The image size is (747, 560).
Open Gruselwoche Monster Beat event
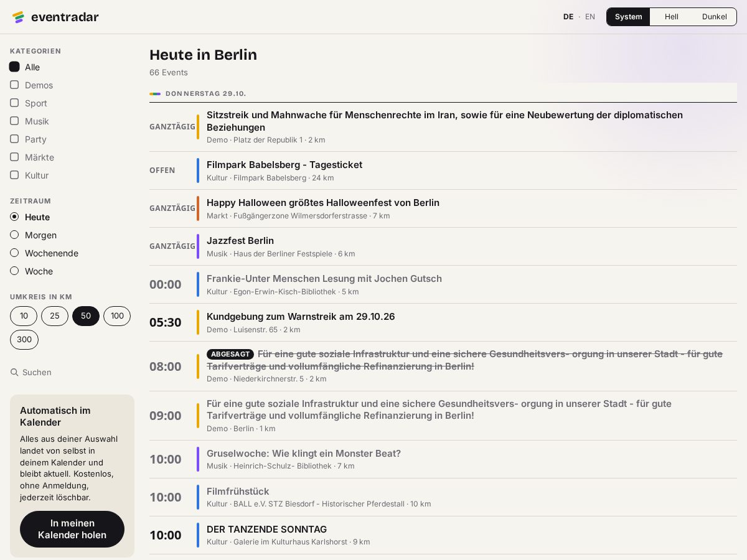[443, 459]
